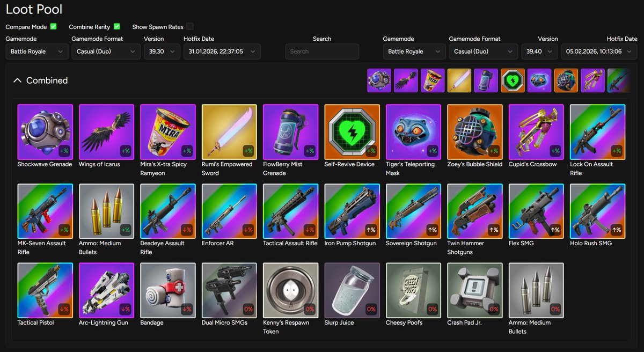
Task: Click the Search input field
Action: click(x=322, y=52)
